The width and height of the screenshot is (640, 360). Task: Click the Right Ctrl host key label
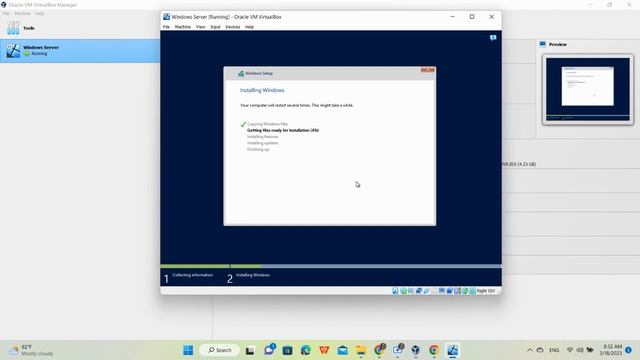pos(486,291)
